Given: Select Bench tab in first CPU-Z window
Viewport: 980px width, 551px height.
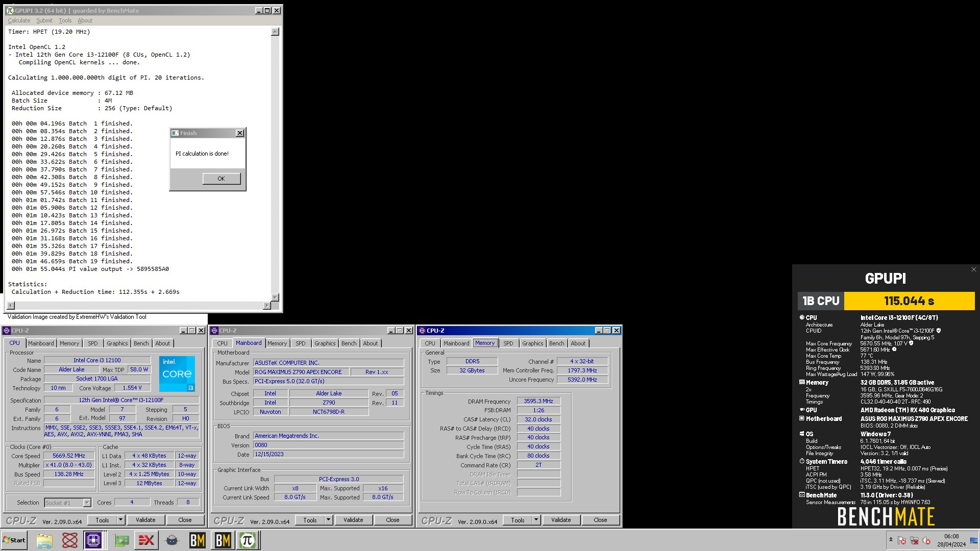Looking at the screenshot, I should coord(141,343).
